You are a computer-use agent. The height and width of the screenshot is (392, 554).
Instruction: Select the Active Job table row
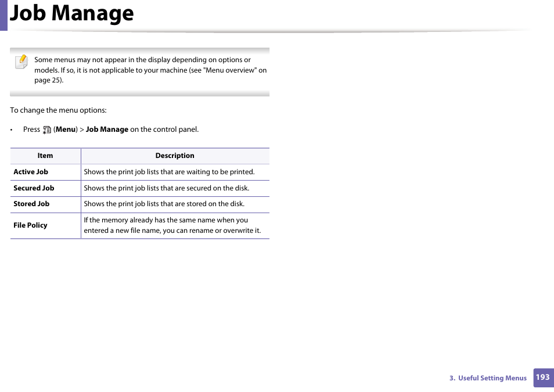tap(45, 172)
